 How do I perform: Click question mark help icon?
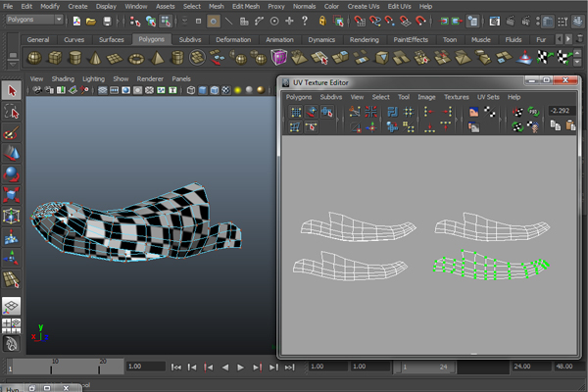coord(305,21)
